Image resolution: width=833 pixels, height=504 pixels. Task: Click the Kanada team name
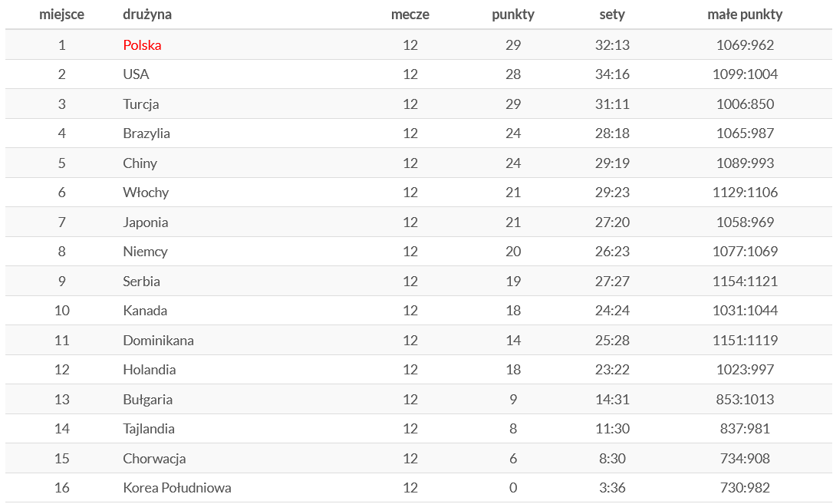coord(145,311)
